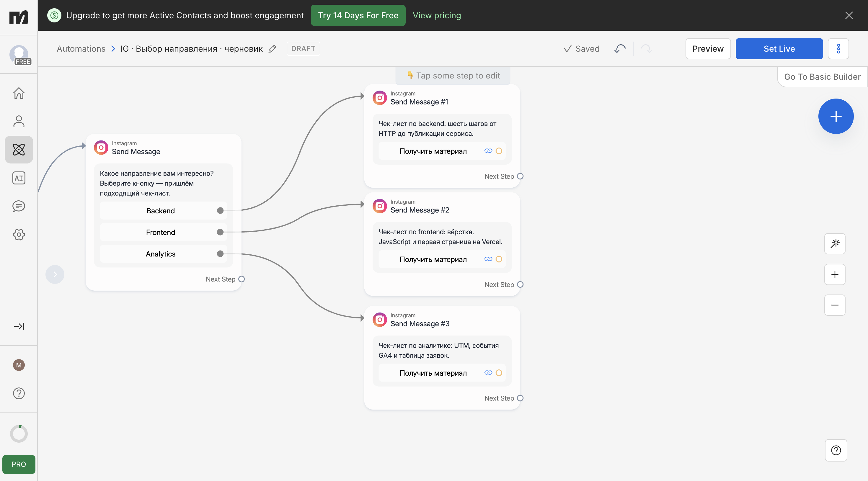Click Next Step connector of Send Message #3

520,398
